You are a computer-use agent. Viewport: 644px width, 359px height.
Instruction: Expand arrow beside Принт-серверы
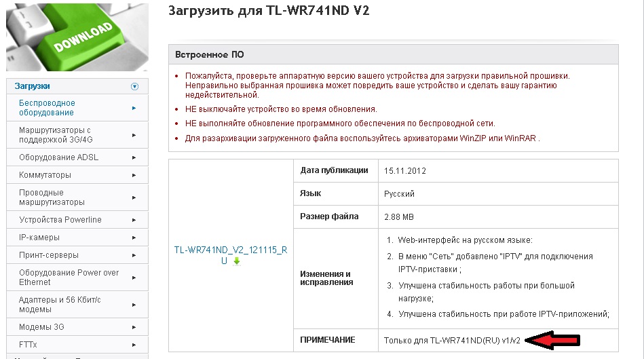click(x=134, y=255)
